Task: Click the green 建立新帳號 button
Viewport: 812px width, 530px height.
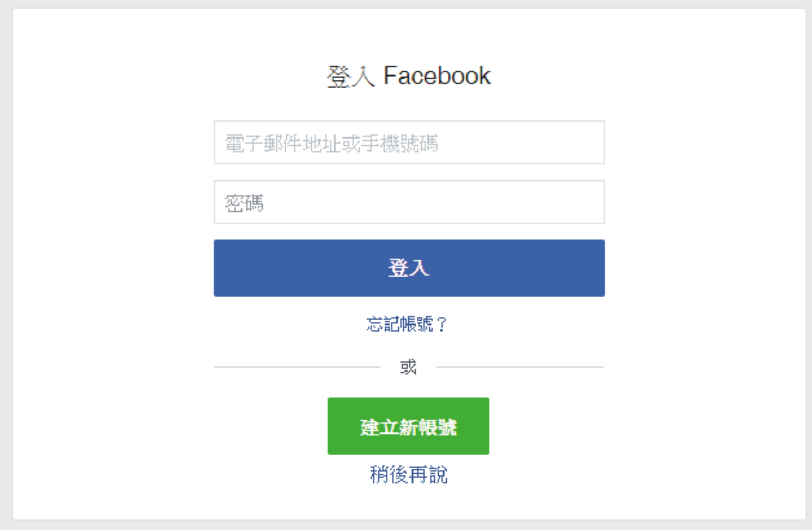Action: click(408, 427)
